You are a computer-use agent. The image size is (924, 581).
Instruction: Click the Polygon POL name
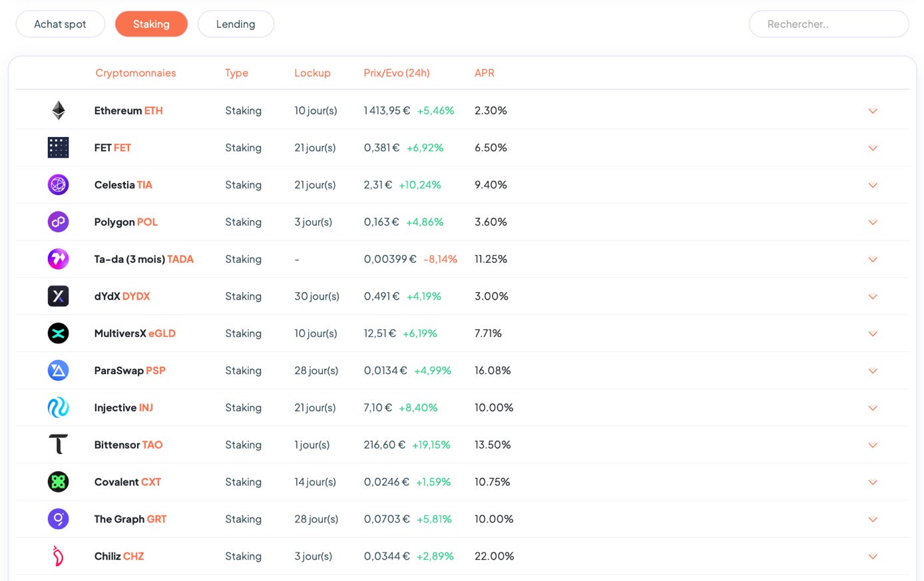[126, 222]
